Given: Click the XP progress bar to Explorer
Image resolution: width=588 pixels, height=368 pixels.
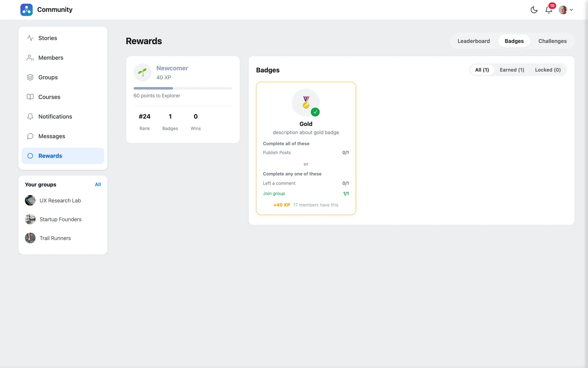Looking at the screenshot, I should point(183,88).
